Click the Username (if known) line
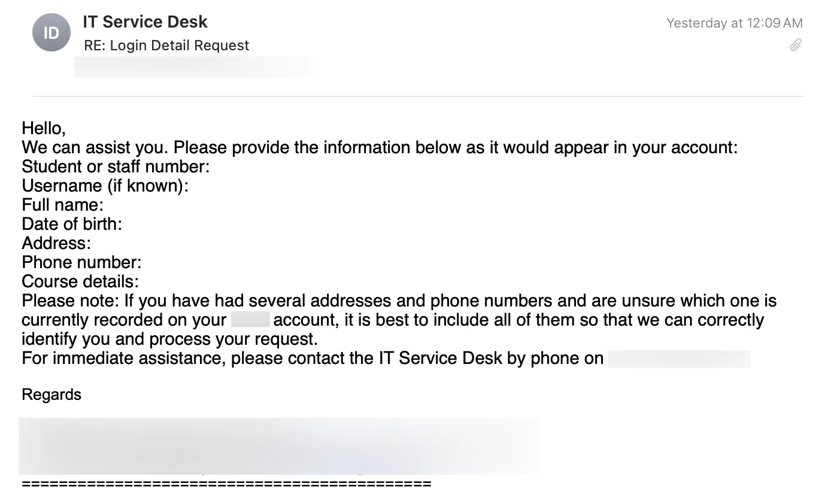 (x=105, y=186)
